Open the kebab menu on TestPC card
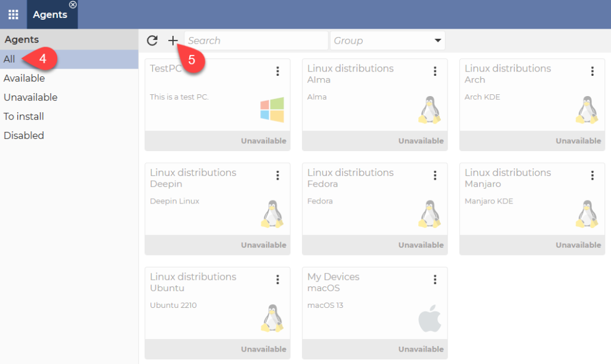 coord(277,71)
